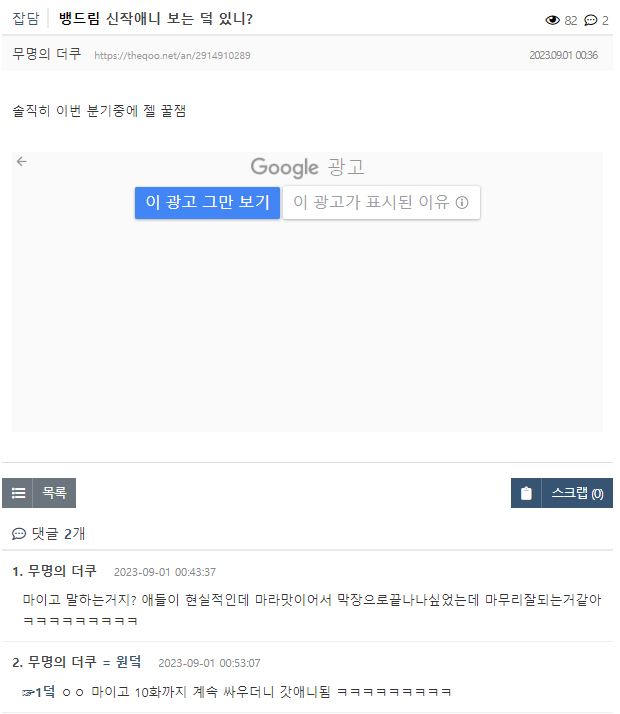Open the theqoo.net post URL link

pyautogui.click(x=172, y=55)
